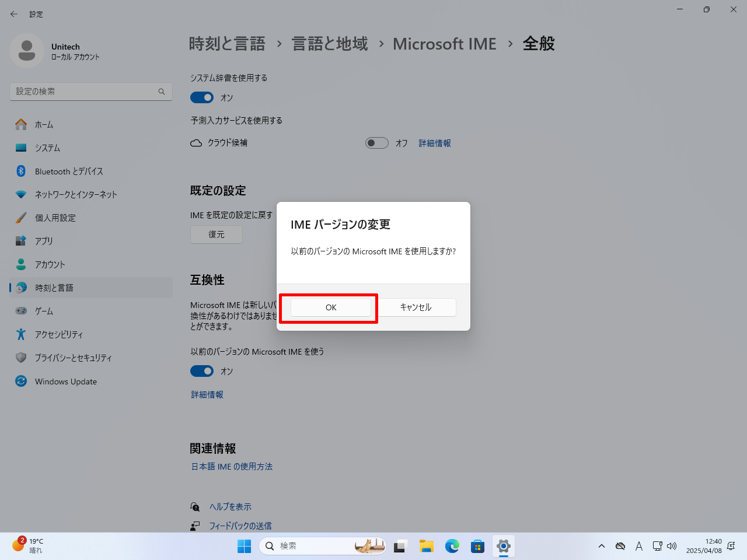Click the search magnifier in settings search

[x=162, y=92]
